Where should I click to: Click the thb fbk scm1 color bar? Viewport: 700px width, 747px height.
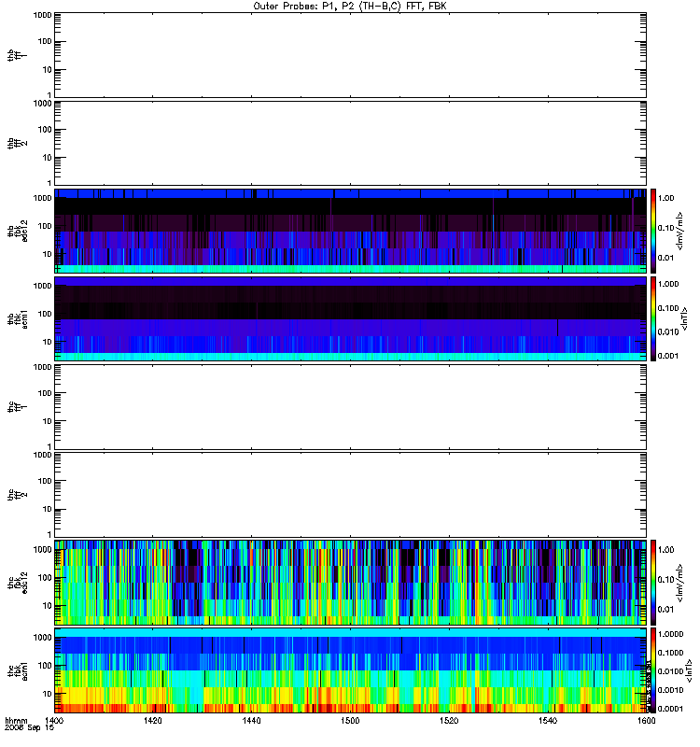[x=653, y=319]
